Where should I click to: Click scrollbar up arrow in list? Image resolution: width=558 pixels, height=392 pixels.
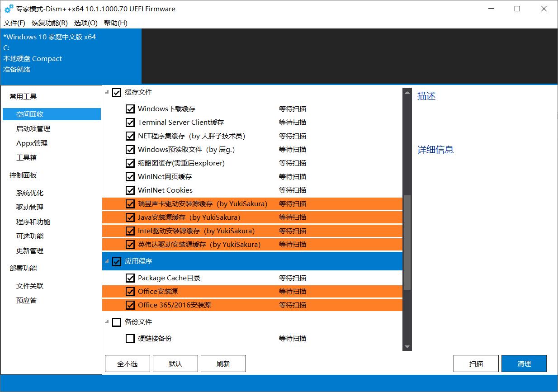tap(407, 92)
